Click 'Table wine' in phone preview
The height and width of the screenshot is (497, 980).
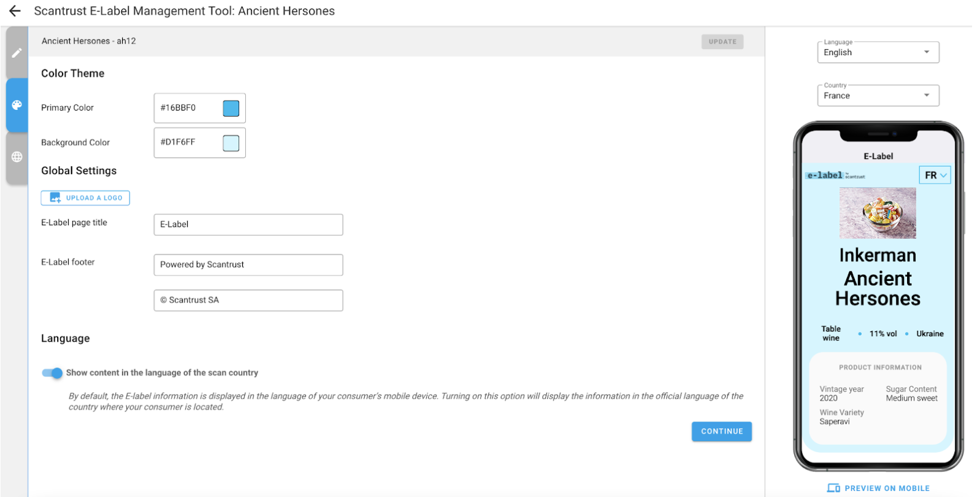(831, 333)
